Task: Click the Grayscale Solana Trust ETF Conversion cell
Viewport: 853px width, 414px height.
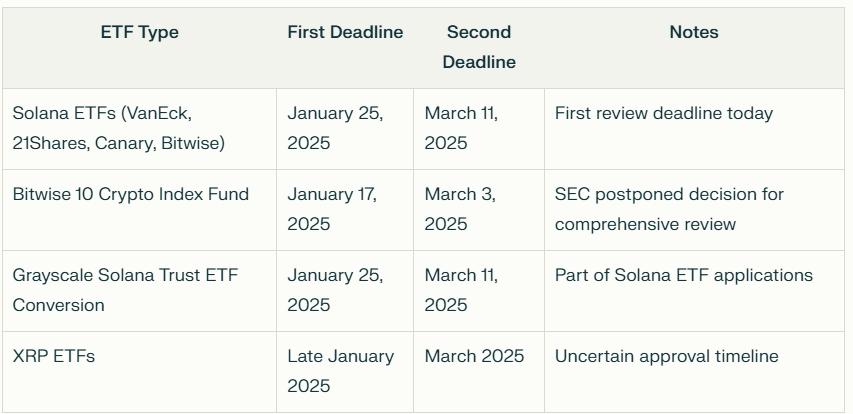Action: 125,290
